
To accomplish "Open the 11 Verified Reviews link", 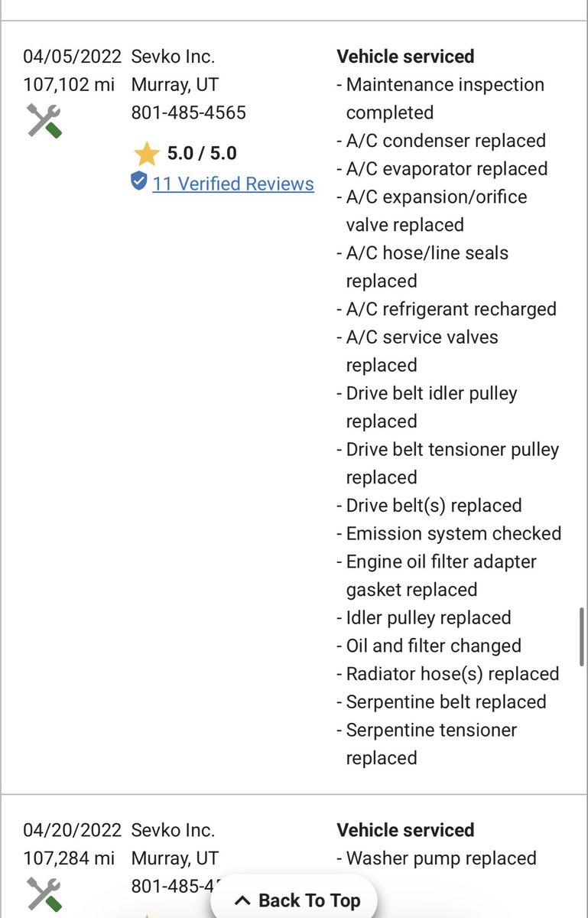I will coord(233,184).
